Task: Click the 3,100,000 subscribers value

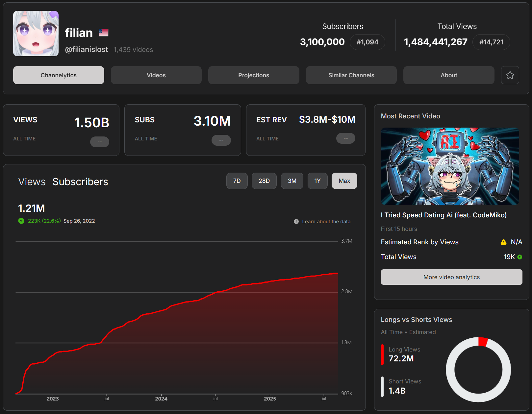Action: (322, 42)
